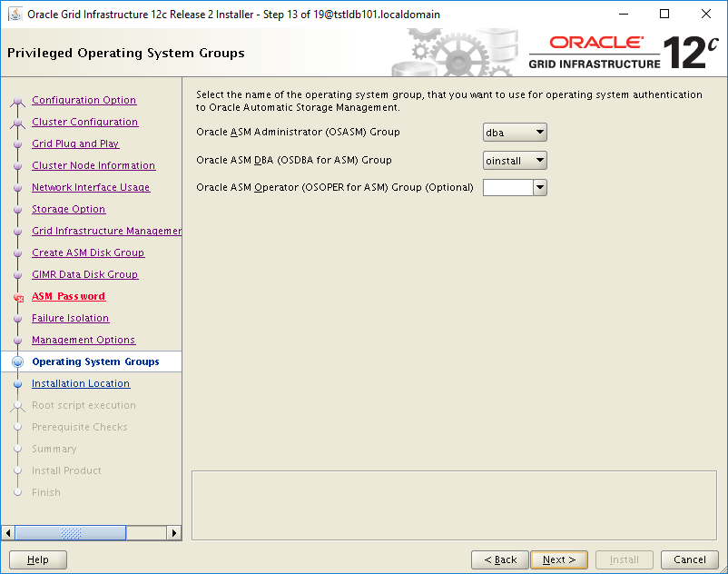
Task: Open the Failure Isolation step
Action: pyautogui.click(x=70, y=318)
